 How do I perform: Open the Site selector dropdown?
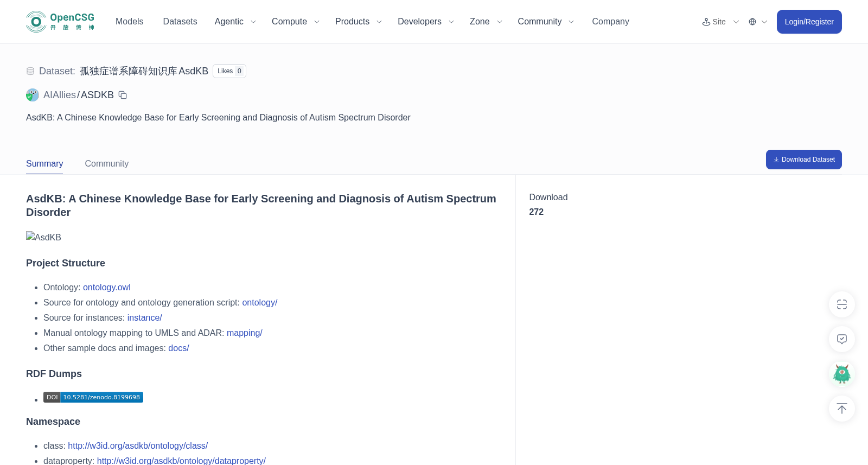720,22
